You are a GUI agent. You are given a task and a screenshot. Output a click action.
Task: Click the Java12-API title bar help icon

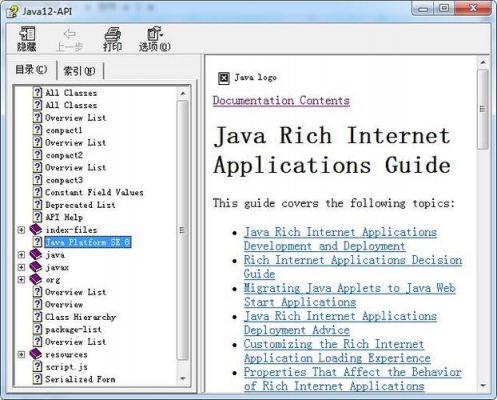12,12
